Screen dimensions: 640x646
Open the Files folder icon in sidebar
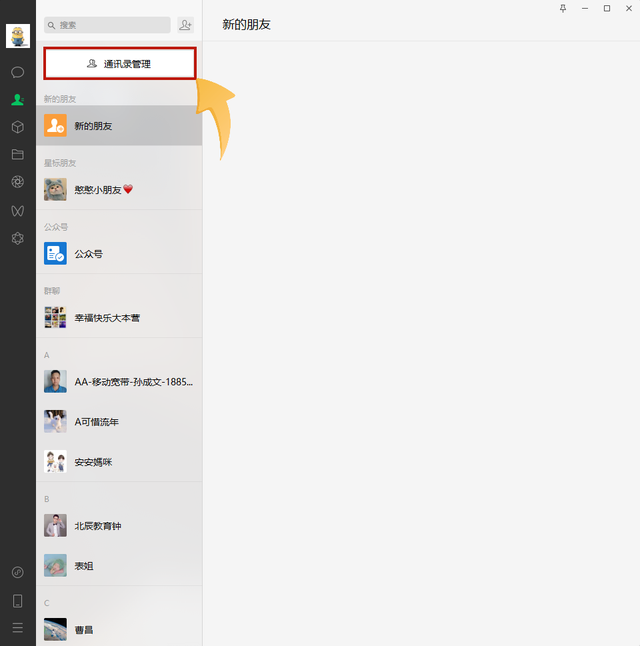click(17, 154)
